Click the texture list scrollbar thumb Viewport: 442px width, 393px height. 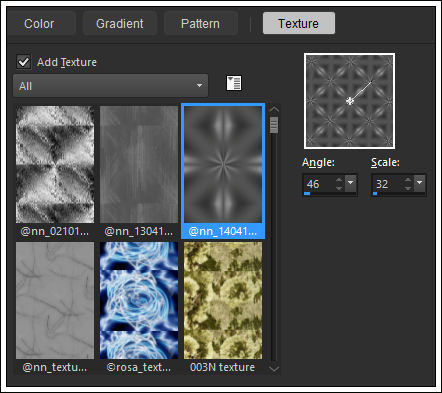(x=274, y=125)
